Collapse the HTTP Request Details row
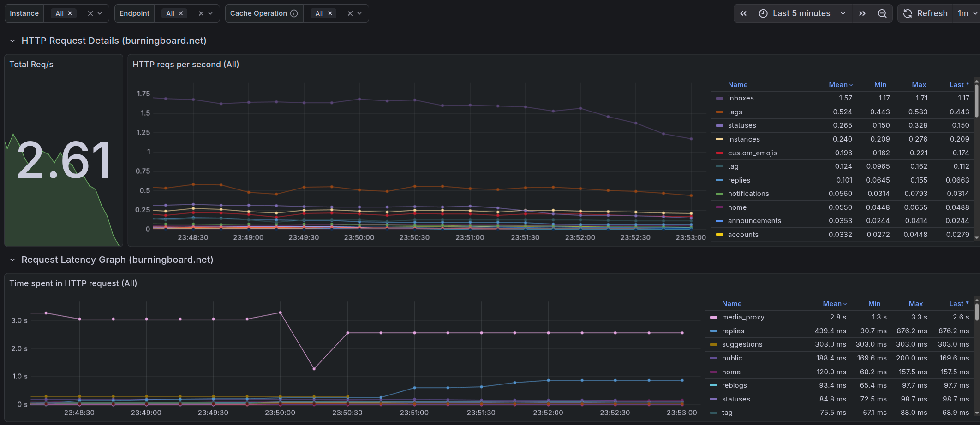The image size is (980, 425). [x=12, y=41]
